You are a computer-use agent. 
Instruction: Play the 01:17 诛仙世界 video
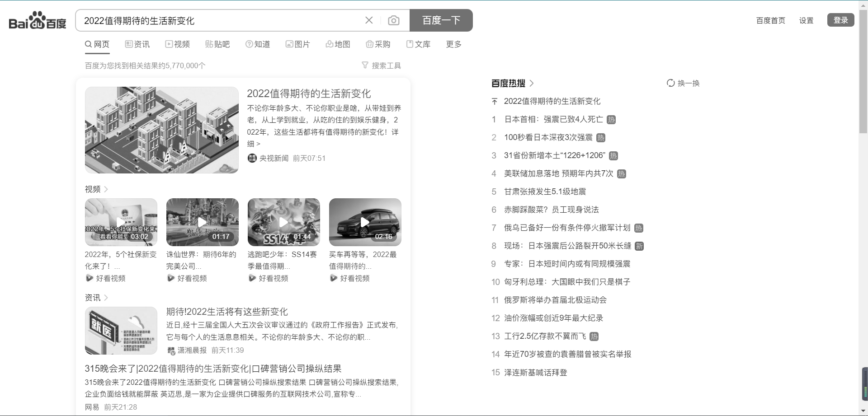[x=203, y=222]
